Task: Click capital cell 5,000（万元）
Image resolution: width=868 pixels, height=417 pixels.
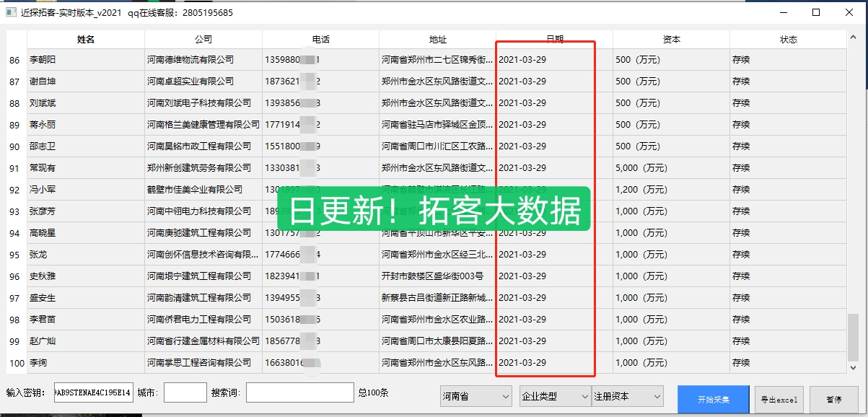Action: click(x=671, y=168)
